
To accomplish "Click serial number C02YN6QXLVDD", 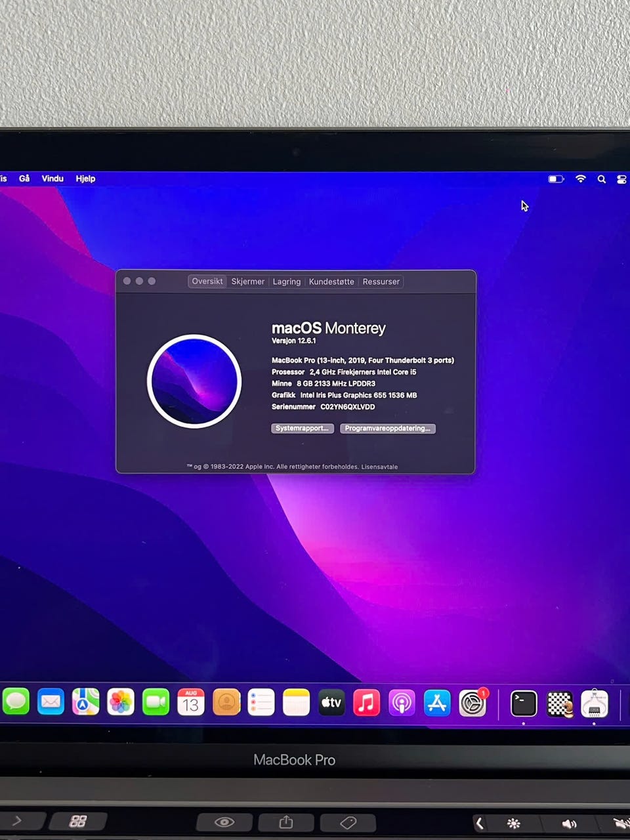I will pos(348,407).
